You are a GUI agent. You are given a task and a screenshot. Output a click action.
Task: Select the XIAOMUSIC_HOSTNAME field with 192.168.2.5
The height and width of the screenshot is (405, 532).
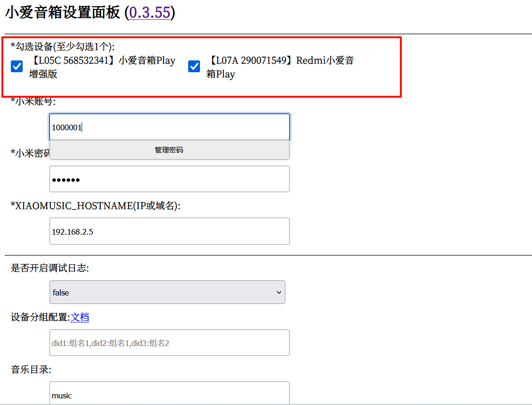click(169, 231)
